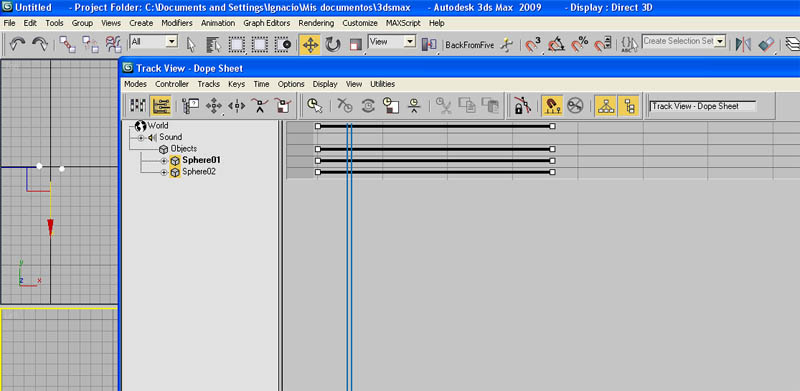800x391 pixels.
Task: Click the Undo arrow in the main toolbar
Action: point(17,45)
